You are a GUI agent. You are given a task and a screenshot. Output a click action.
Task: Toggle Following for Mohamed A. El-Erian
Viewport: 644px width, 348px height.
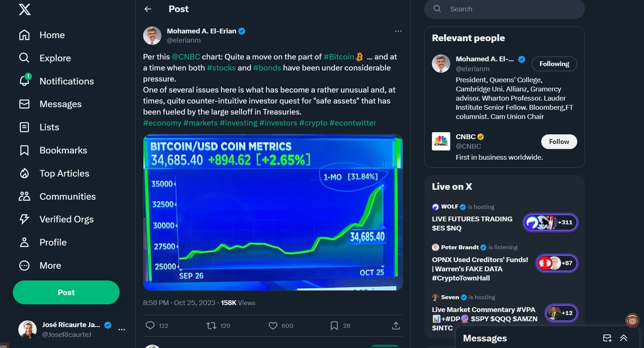554,63
